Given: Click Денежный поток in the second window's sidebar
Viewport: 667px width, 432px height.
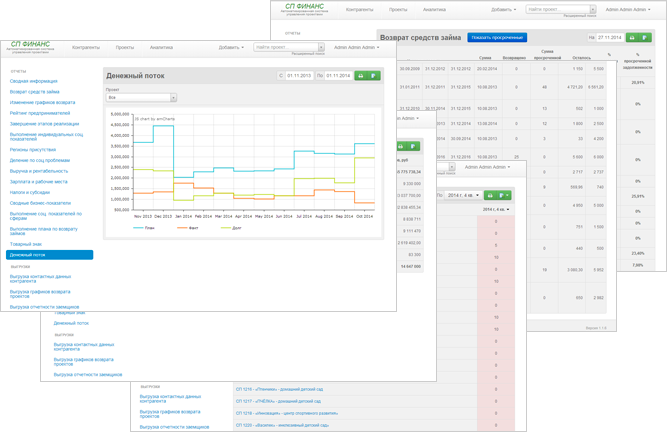Looking at the screenshot, I should click(x=71, y=323).
